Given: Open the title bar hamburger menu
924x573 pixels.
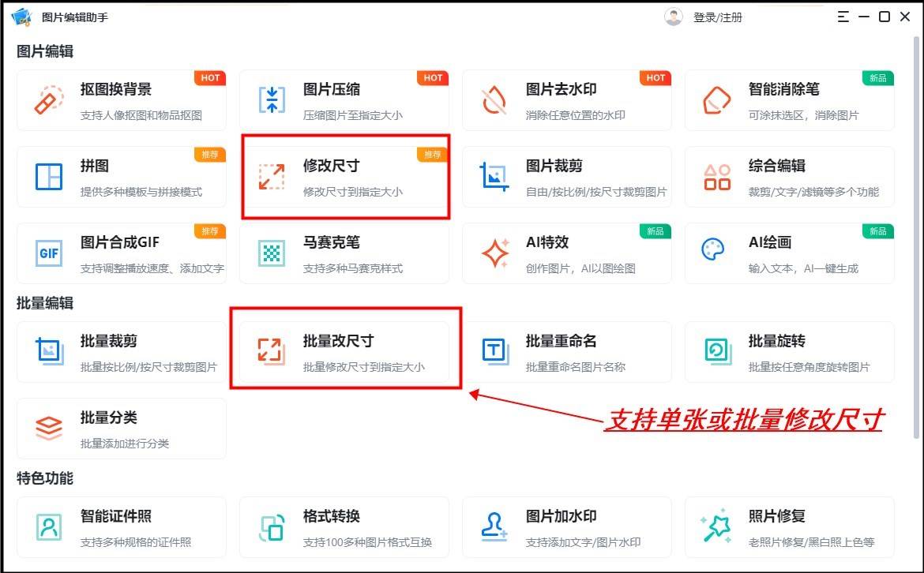Looking at the screenshot, I should pos(843,17).
